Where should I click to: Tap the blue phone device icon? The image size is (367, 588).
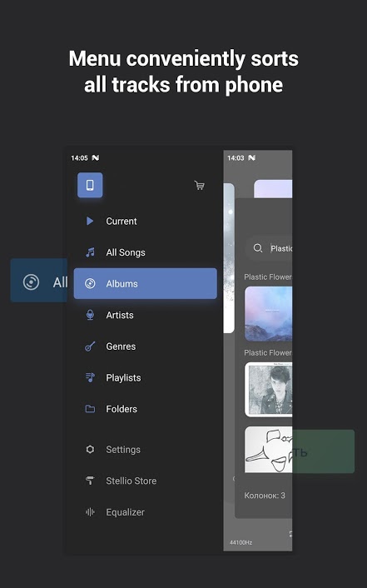(x=90, y=185)
